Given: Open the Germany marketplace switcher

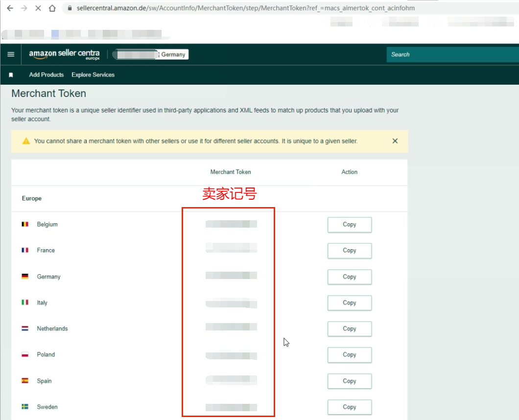Looking at the screenshot, I should 151,54.
